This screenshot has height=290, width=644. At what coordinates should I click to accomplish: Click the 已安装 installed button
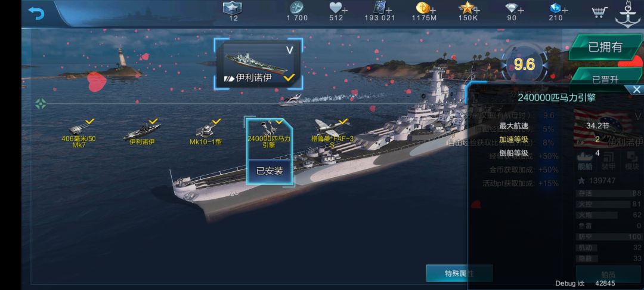270,171
